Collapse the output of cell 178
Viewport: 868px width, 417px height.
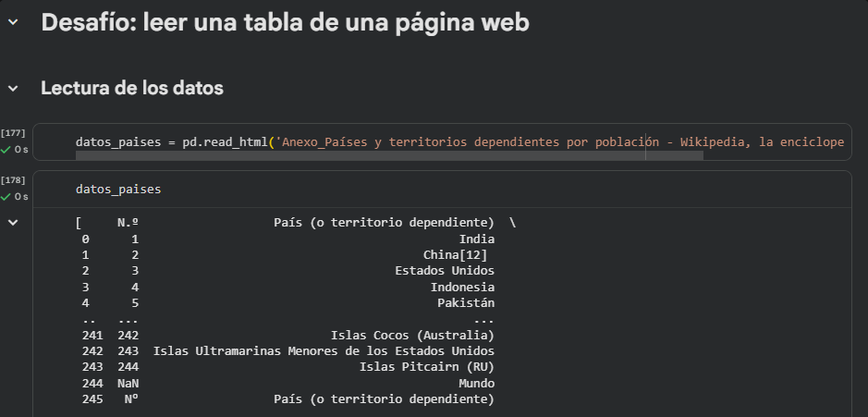pos(13,223)
